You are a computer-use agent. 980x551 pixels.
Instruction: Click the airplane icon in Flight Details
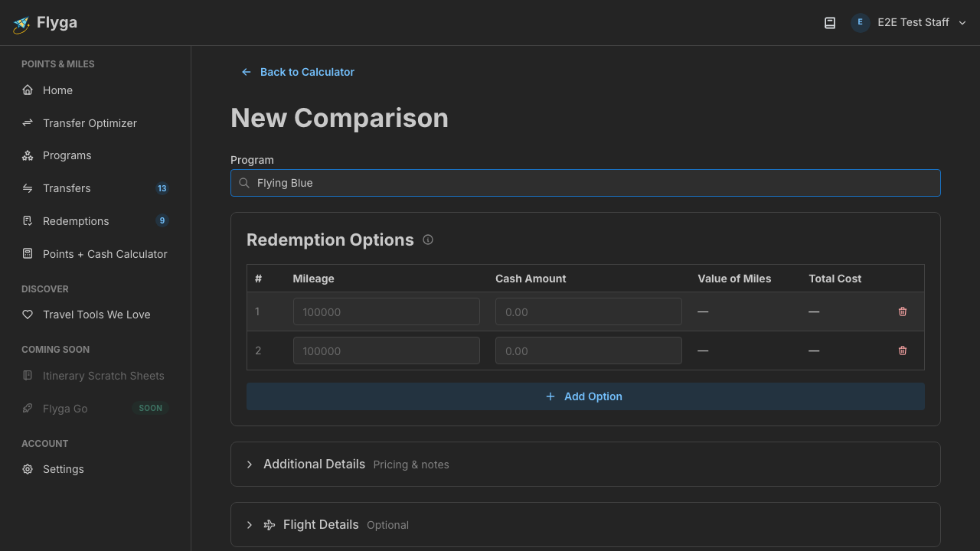coord(269,525)
